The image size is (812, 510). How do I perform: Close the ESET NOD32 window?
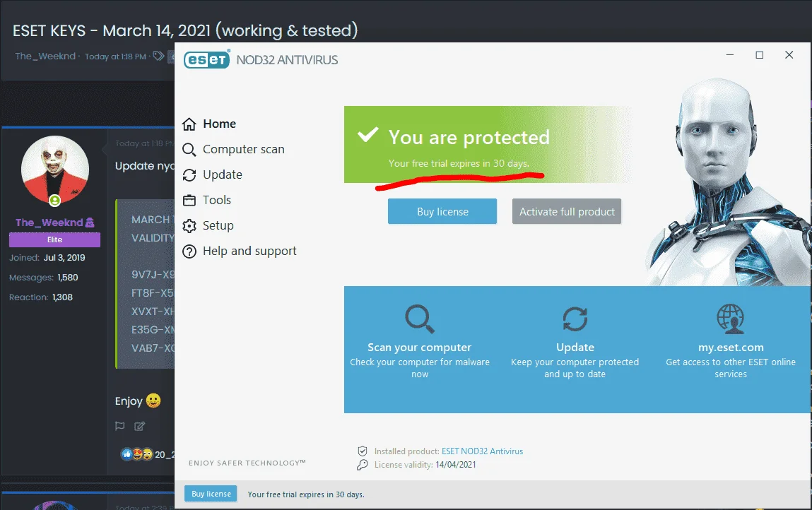click(x=789, y=55)
